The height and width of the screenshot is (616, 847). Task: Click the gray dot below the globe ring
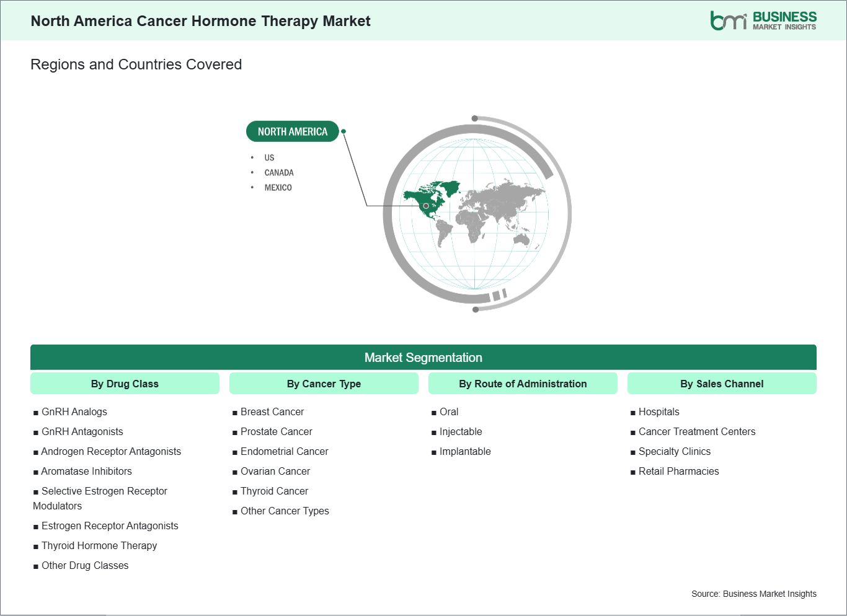click(x=475, y=309)
